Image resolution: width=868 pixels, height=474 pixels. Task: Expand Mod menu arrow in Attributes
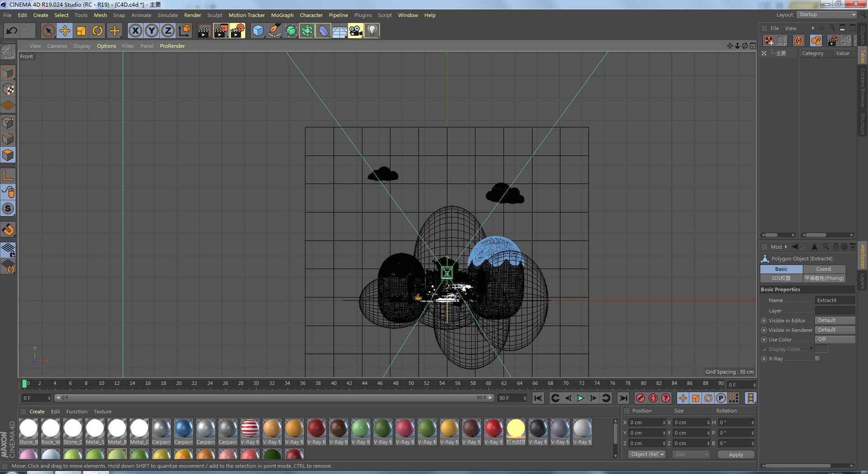click(x=786, y=246)
